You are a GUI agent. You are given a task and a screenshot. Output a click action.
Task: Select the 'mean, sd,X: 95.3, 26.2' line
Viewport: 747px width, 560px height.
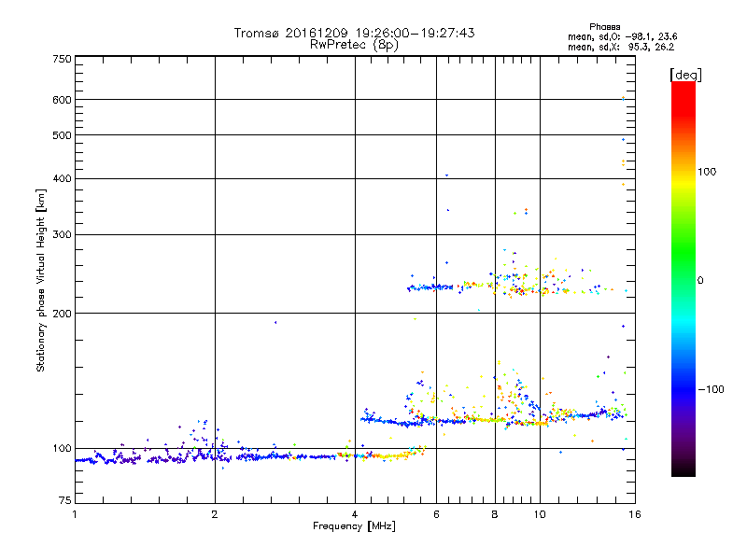coord(621,47)
